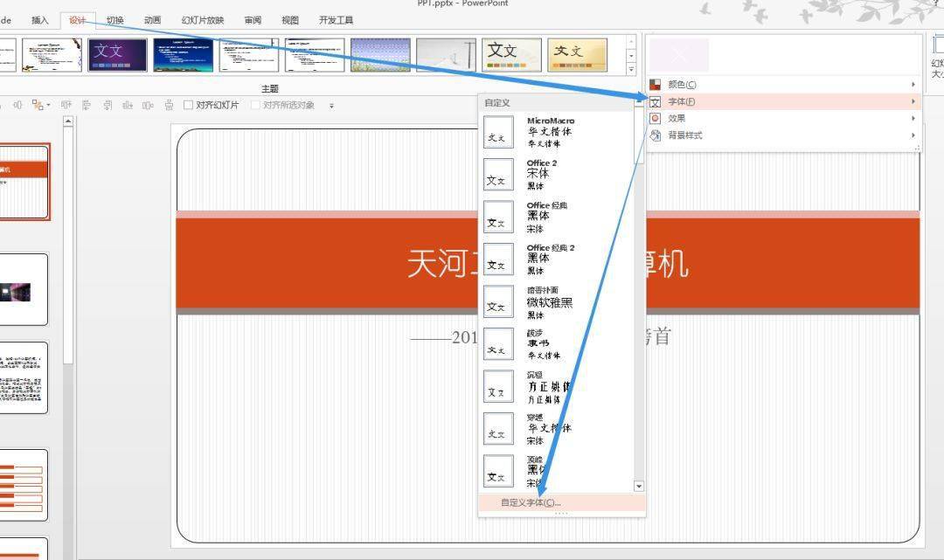This screenshot has height=560, width=944.
Task: Select the text-filled slide thumbnail
Action: pyautogui.click(x=24, y=377)
